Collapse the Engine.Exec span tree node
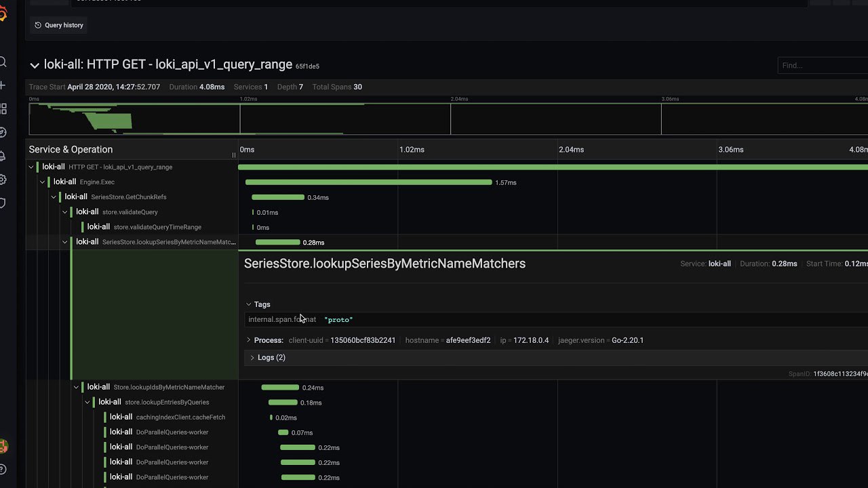 (42, 182)
